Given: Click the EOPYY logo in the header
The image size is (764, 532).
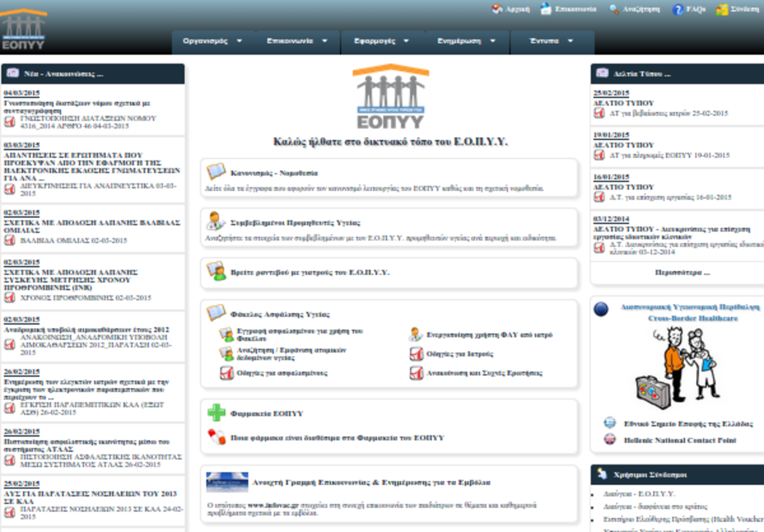Looking at the screenshot, I should [x=24, y=30].
